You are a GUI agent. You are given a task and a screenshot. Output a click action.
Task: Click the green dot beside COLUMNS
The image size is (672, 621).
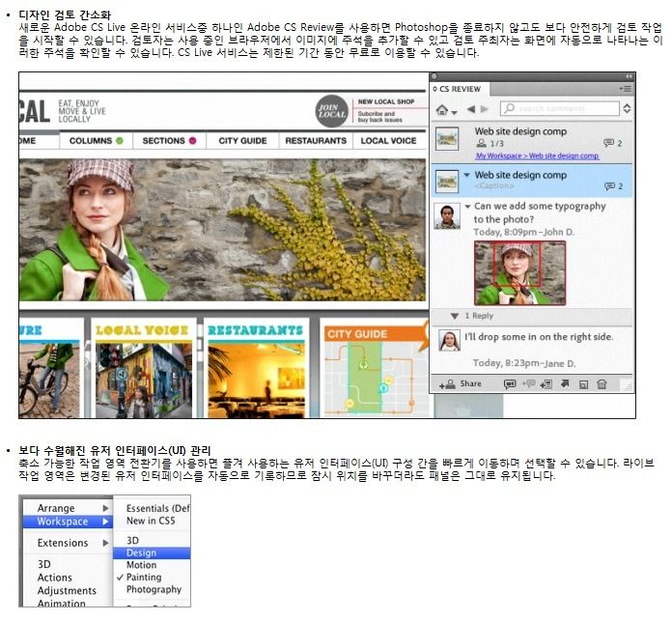pos(120,141)
